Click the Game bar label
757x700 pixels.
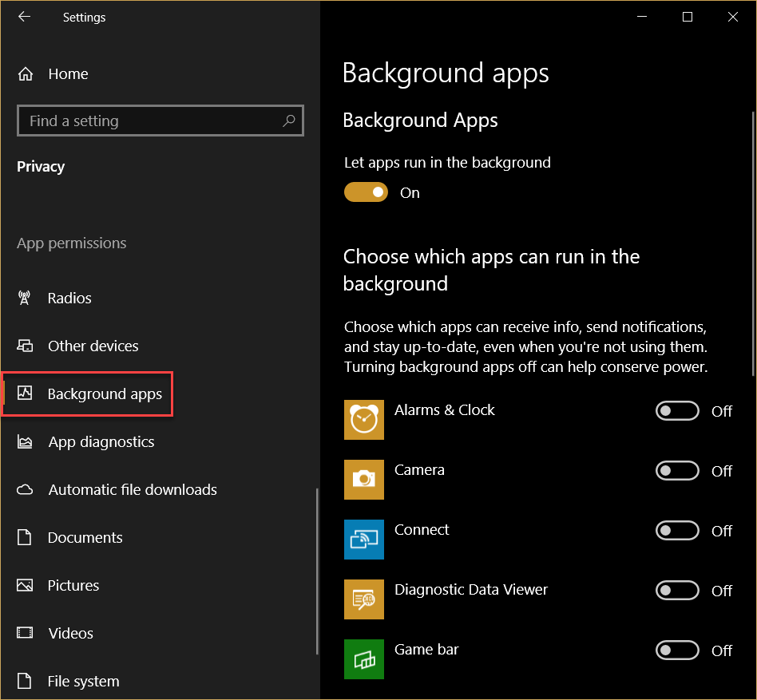[x=426, y=650]
